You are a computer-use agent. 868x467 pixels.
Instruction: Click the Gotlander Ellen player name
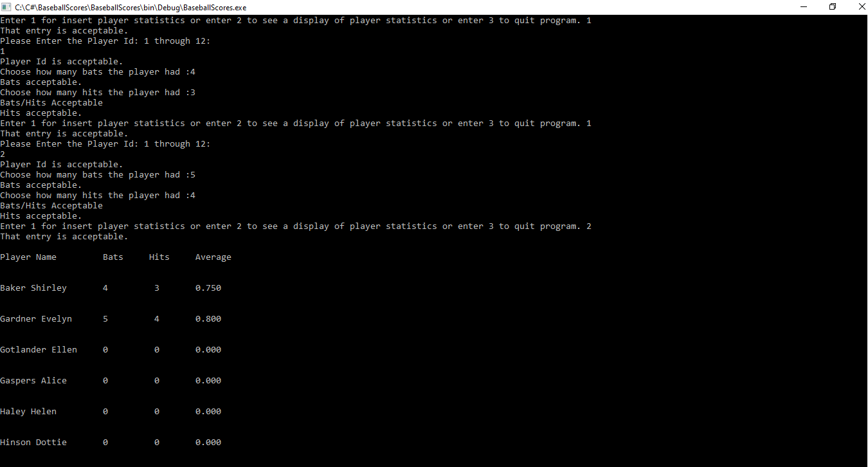click(39, 350)
